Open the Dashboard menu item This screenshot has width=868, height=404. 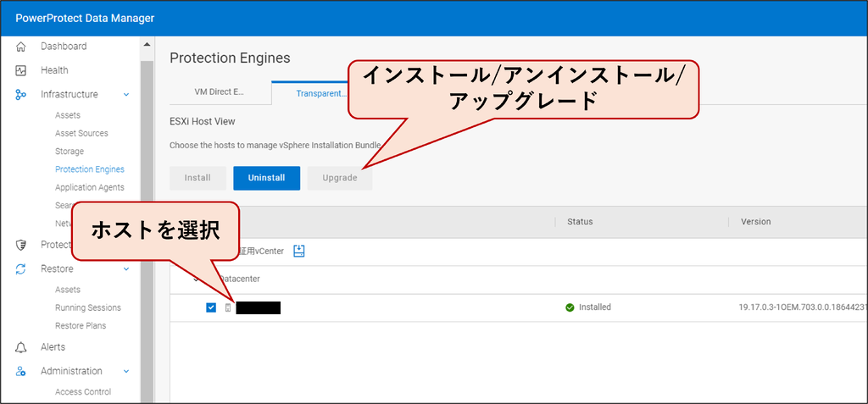coord(64,47)
